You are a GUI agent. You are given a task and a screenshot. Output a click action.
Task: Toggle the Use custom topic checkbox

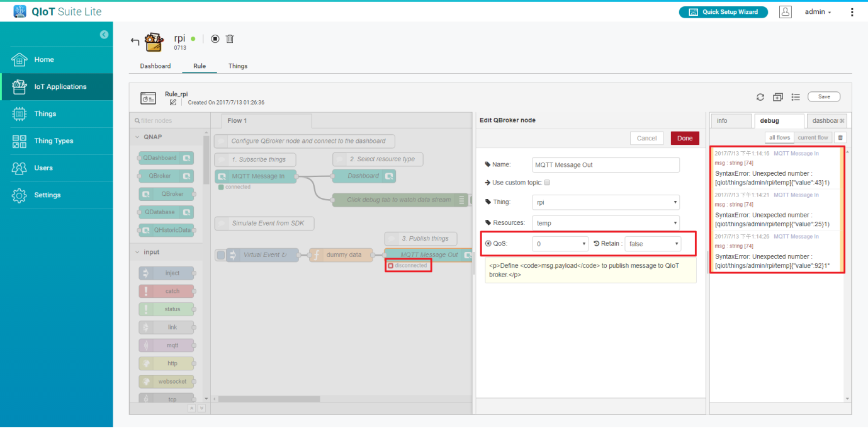coord(547,183)
